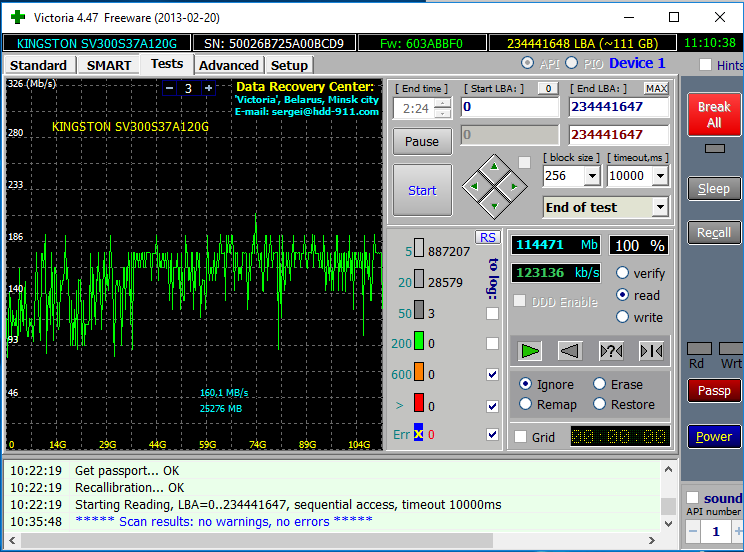Click the RS reset statistics button
Screen dimensions: 744x552
tap(488, 237)
